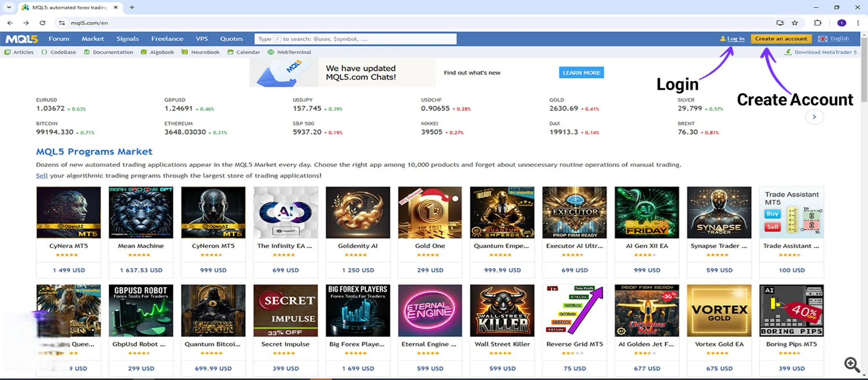Open new browser tab
The width and height of the screenshot is (868, 380).
pyautogui.click(x=132, y=8)
